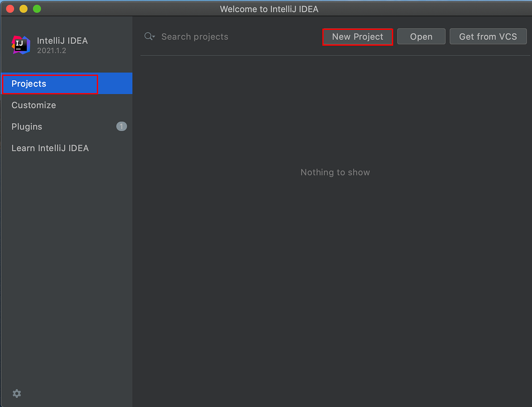This screenshot has width=532, height=407.
Task: Click the Get from VCS button
Action: coord(488,36)
